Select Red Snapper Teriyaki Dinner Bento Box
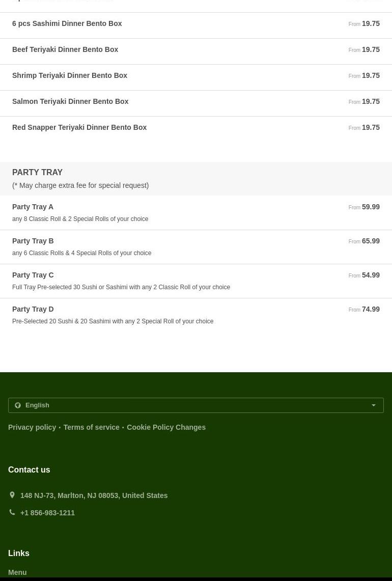Viewport: 392px width, 581px height. pyautogui.click(x=79, y=127)
